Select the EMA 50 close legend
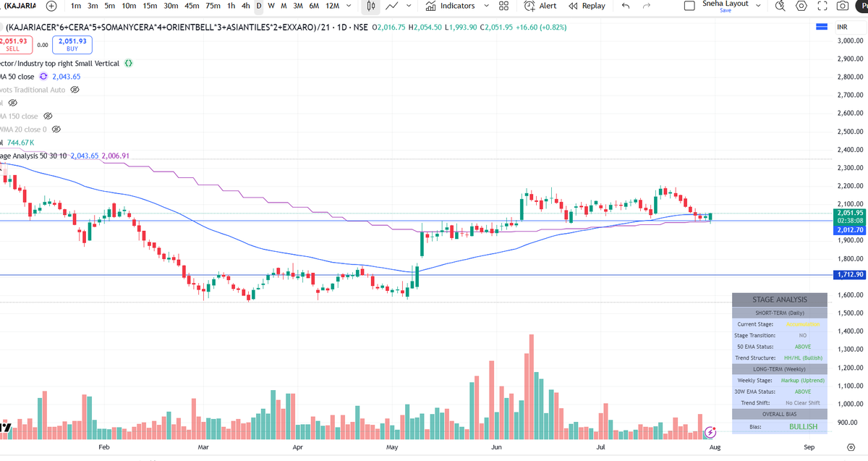Viewport: 868px width, 461px height. coord(17,77)
